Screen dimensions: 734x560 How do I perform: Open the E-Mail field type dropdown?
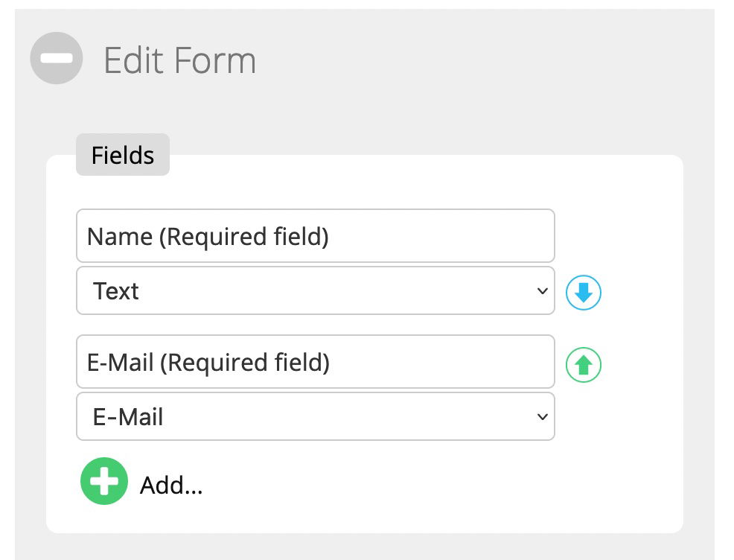point(316,416)
